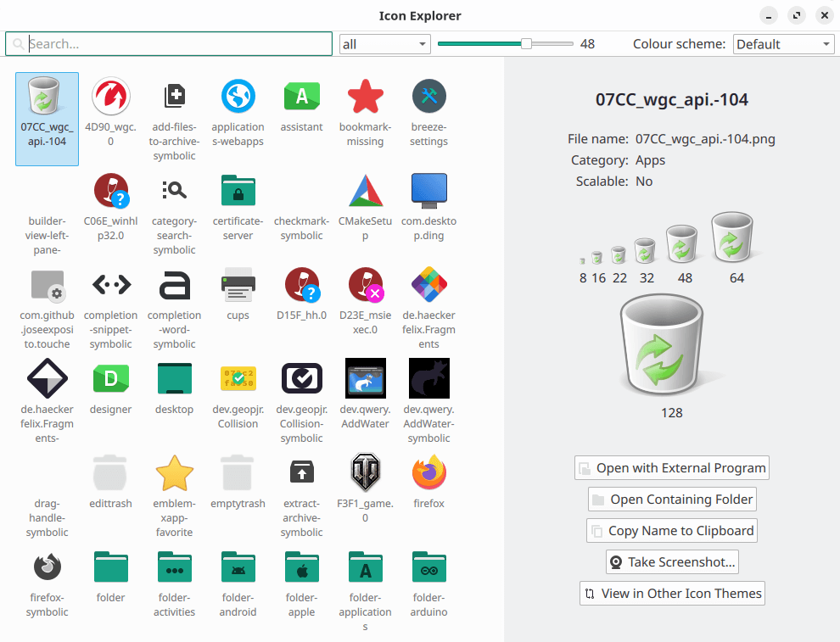This screenshot has height=642, width=840.
Task: Select the applications-webapps globe icon
Action: coord(238,97)
